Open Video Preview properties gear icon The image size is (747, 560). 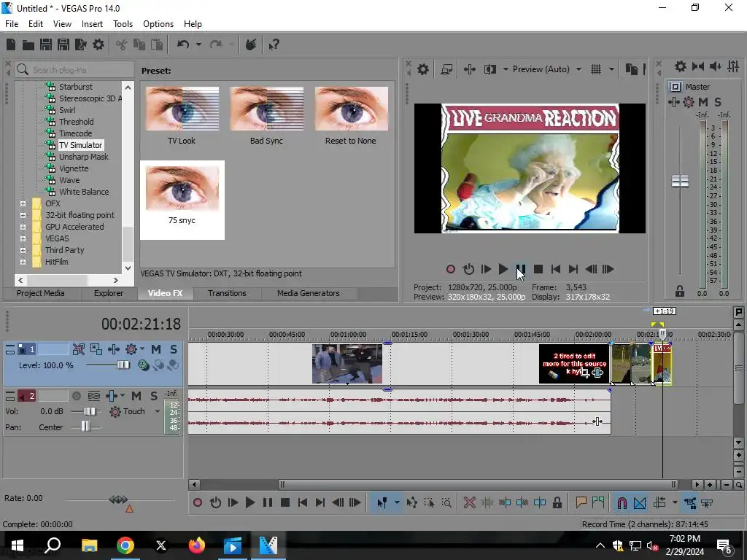click(422, 69)
